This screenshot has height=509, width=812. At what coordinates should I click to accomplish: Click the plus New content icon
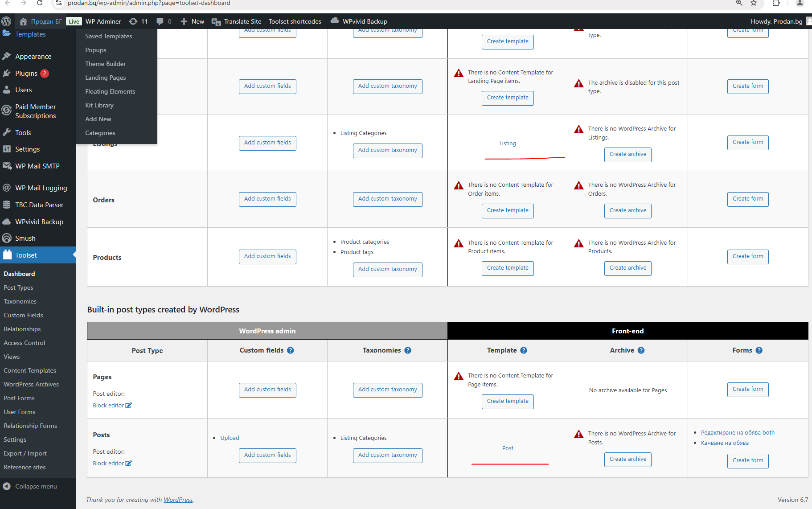(184, 21)
